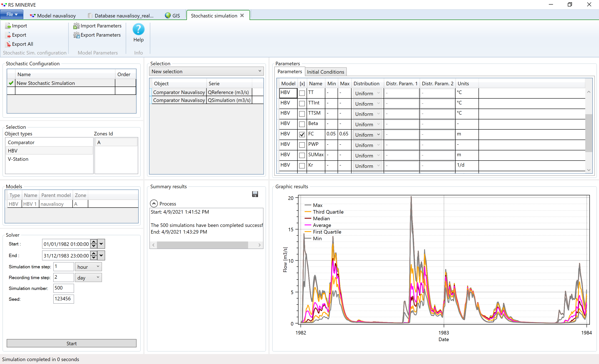Viewport: 599px width, 364px height.
Task: Switch to the Parameters tab
Action: point(290,71)
